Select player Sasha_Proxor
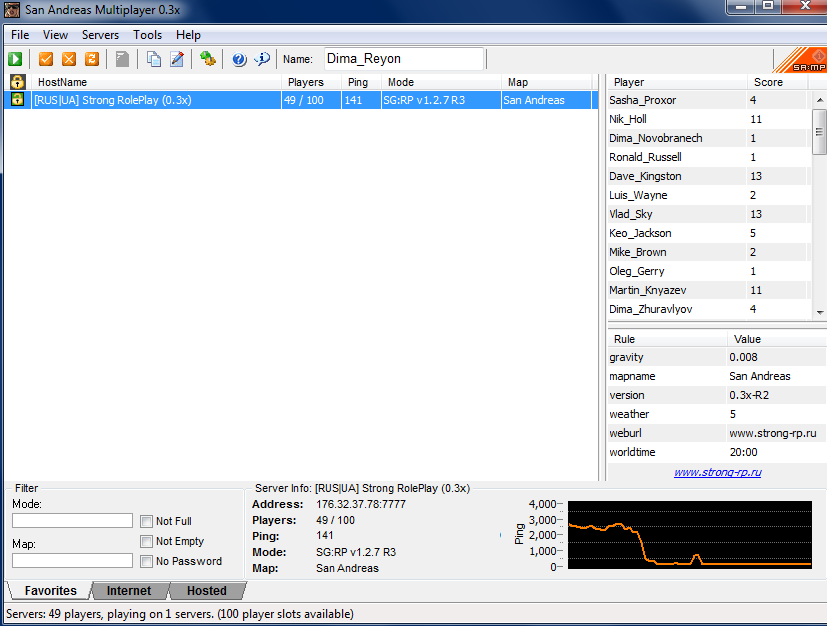Image resolution: width=827 pixels, height=626 pixels. coord(708,100)
